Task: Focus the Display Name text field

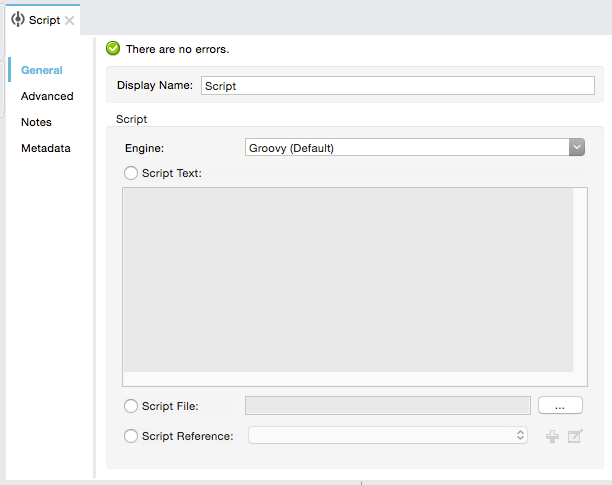Action: click(398, 86)
